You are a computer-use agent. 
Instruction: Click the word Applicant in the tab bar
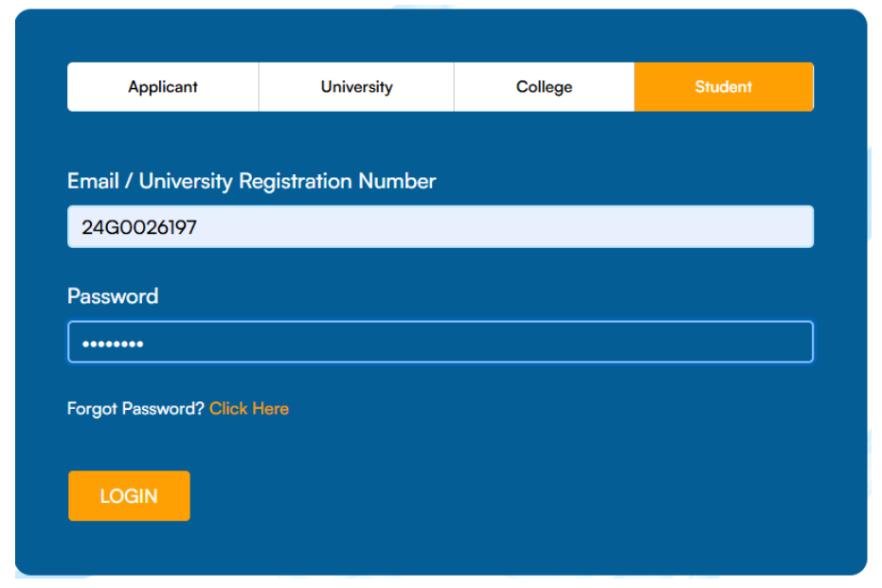point(163,87)
